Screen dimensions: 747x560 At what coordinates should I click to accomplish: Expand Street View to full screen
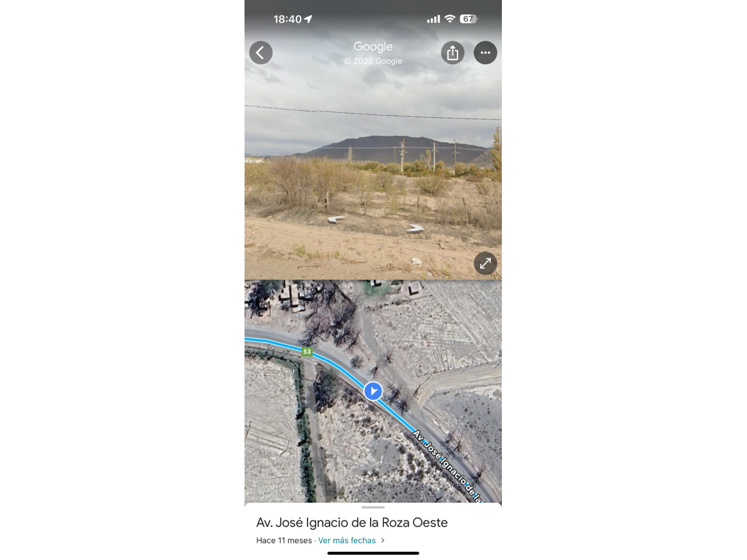(486, 264)
